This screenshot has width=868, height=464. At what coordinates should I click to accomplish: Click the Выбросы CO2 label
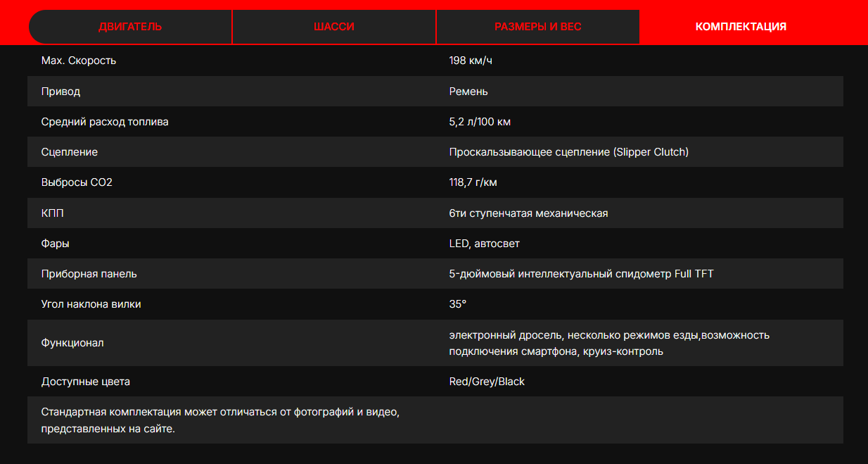(77, 182)
